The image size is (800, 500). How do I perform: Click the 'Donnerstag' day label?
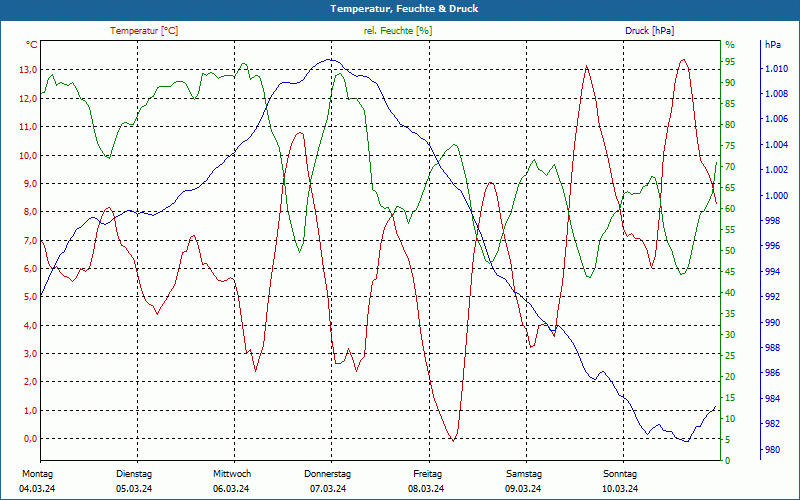pos(328,474)
